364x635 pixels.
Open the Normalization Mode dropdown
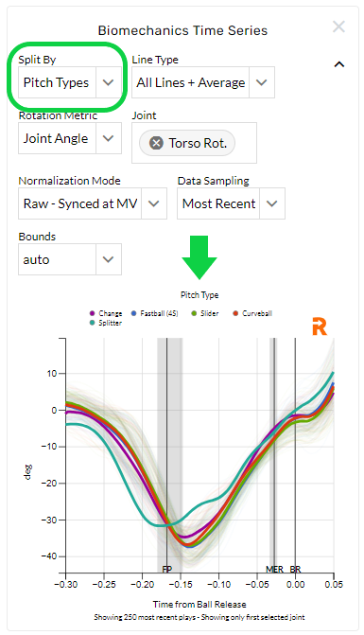tap(93, 203)
